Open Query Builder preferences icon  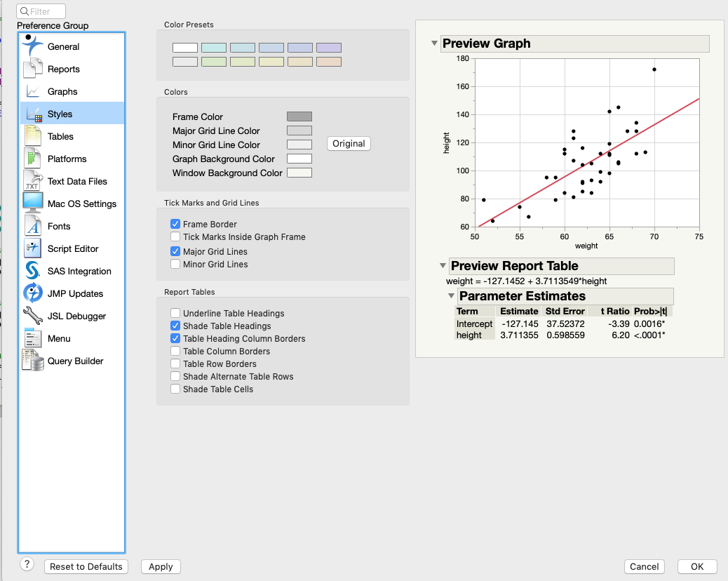pos(33,361)
